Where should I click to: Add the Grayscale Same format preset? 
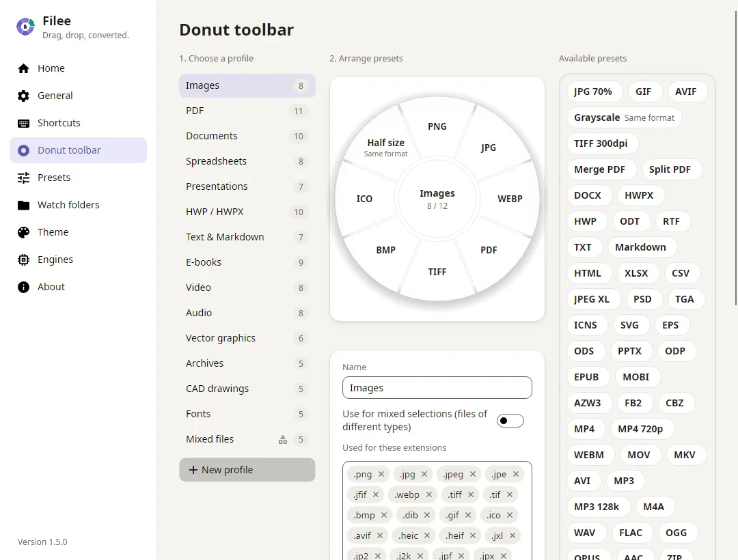tap(624, 117)
